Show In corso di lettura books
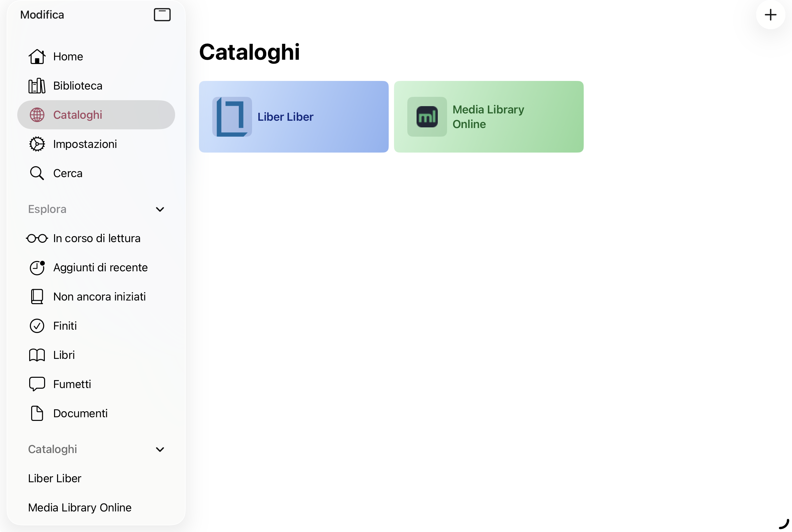The image size is (792, 532). (96, 238)
